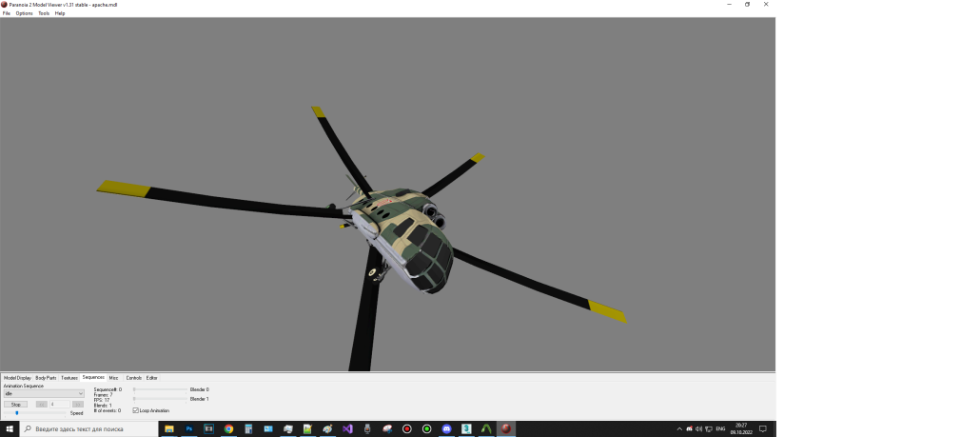980x437 pixels.
Task: Open Visual Studio taskbar icon
Action: pyautogui.click(x=347, y=429)
